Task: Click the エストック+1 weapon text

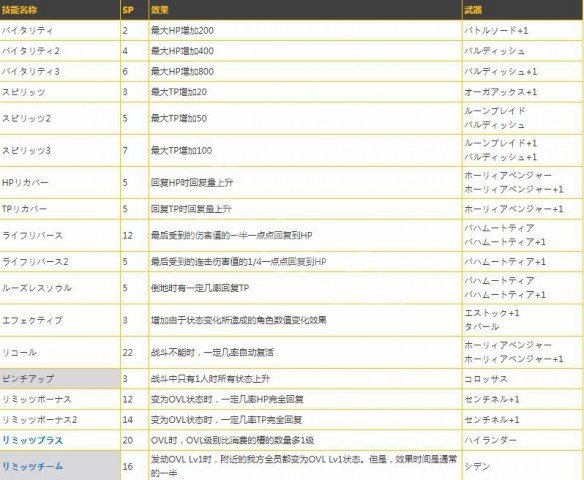Action: tap(492, 313)
